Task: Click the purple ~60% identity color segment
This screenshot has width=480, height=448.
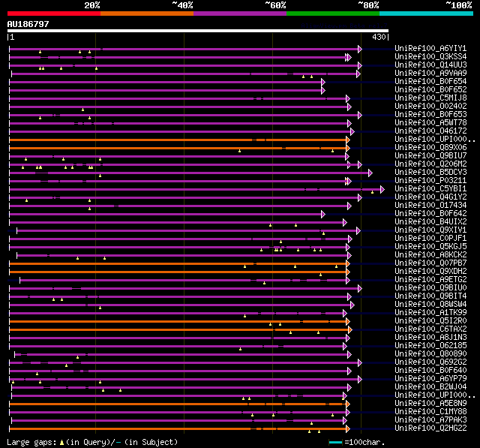Action: pos(240,14)
